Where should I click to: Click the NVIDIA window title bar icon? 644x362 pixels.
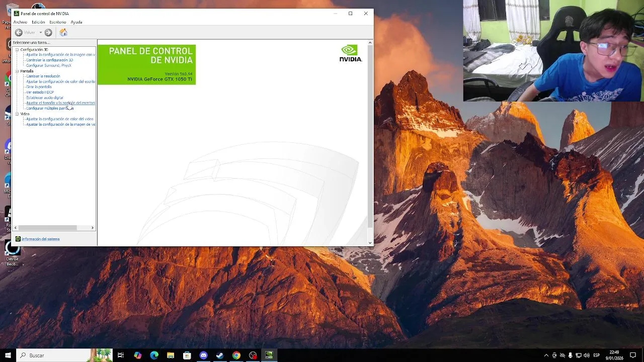pyautogui.click(x=17, y=14)
